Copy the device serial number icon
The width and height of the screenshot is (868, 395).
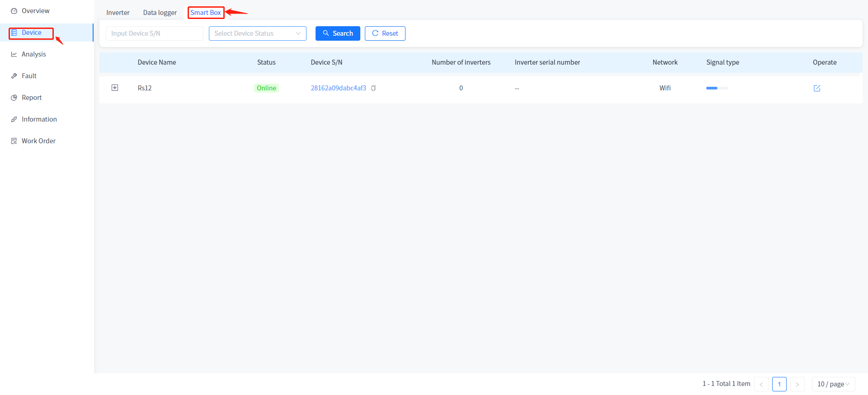coord(373,88)
